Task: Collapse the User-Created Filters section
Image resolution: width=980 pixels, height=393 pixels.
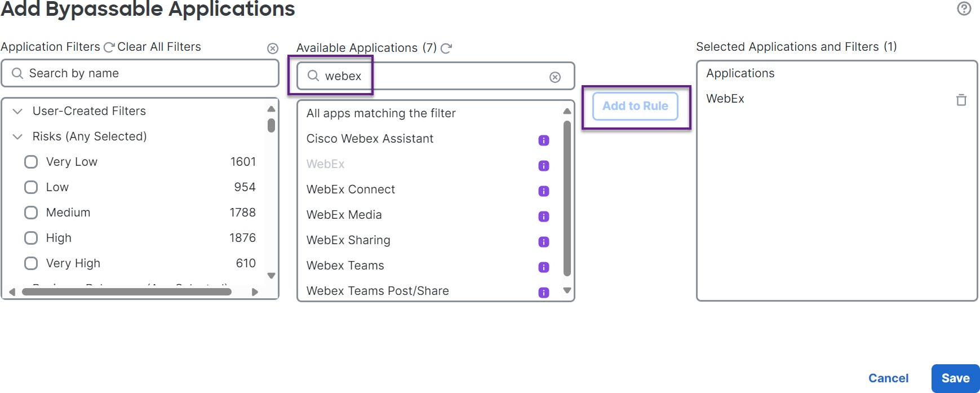Action: [17, 111]
